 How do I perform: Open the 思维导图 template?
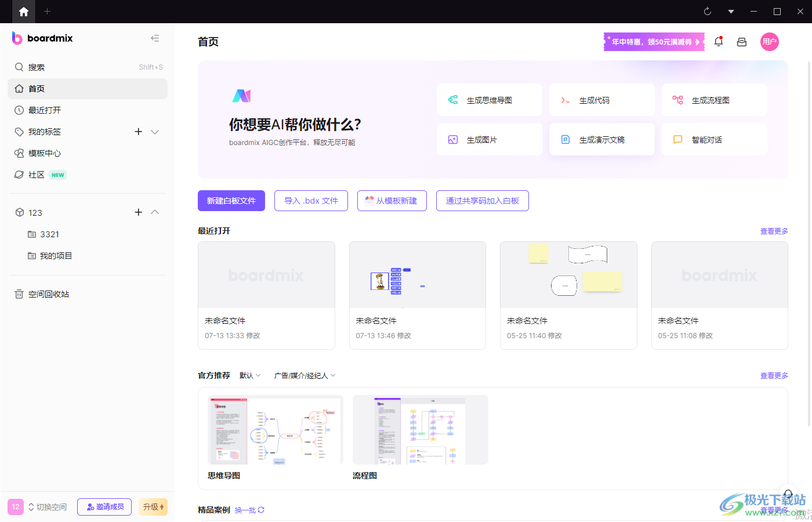coord(275,438)
